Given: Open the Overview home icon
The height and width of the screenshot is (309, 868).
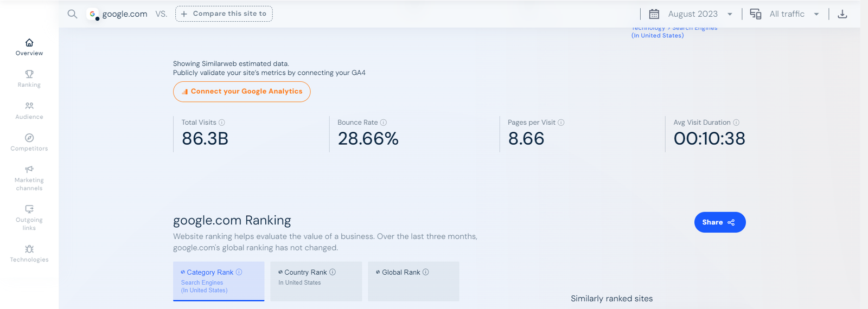Looking at the screenshot, I should [29, 42].
